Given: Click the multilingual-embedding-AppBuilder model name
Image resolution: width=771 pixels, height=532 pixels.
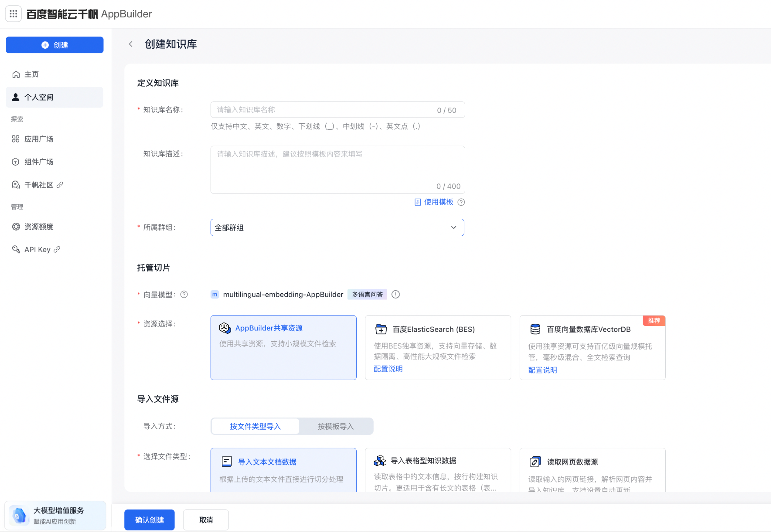Looking at the screenshot, I should (x=283, y=294).
